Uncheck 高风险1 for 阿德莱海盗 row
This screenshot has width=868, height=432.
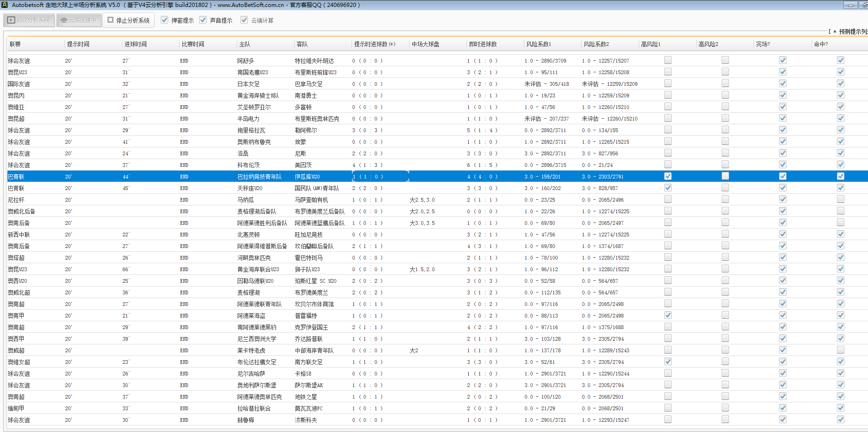click(668, 315)
